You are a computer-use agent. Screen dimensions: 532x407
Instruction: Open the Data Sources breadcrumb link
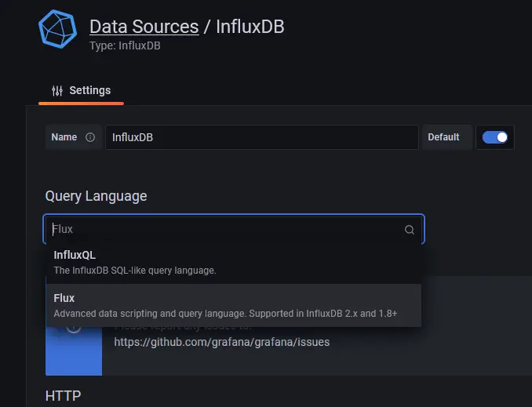(144, 27)
